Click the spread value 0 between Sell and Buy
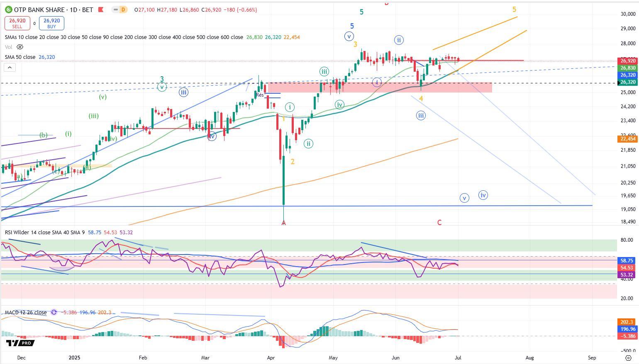This screenshot has height=364, width=639. 34,24
